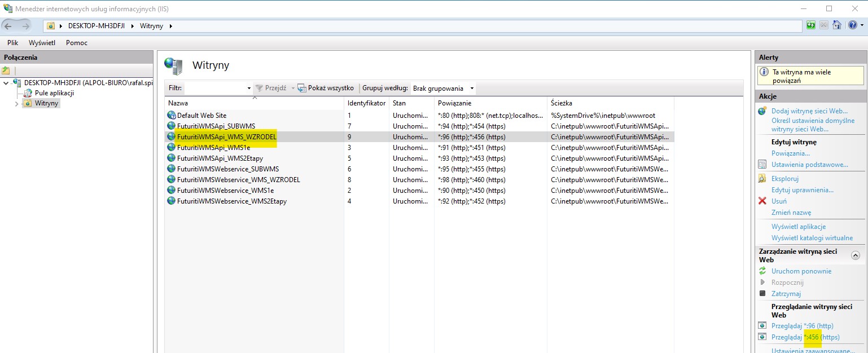The image size is (868, 353).
Task: Click the FuturitiWMSWebservice_SUBWMS site name
Action: (228, 169)
